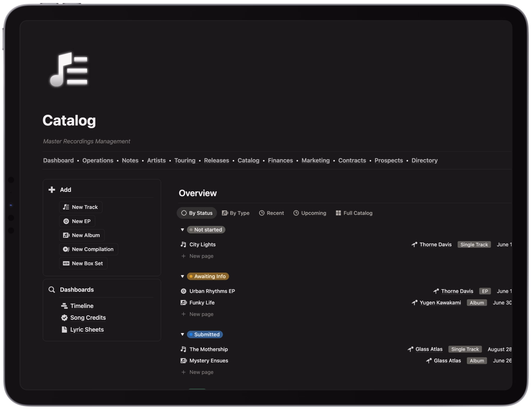Click the plus icon next to Add
The width and height of the screenshot is (532, 410).
pyautogui.click(x=52, y=190)
